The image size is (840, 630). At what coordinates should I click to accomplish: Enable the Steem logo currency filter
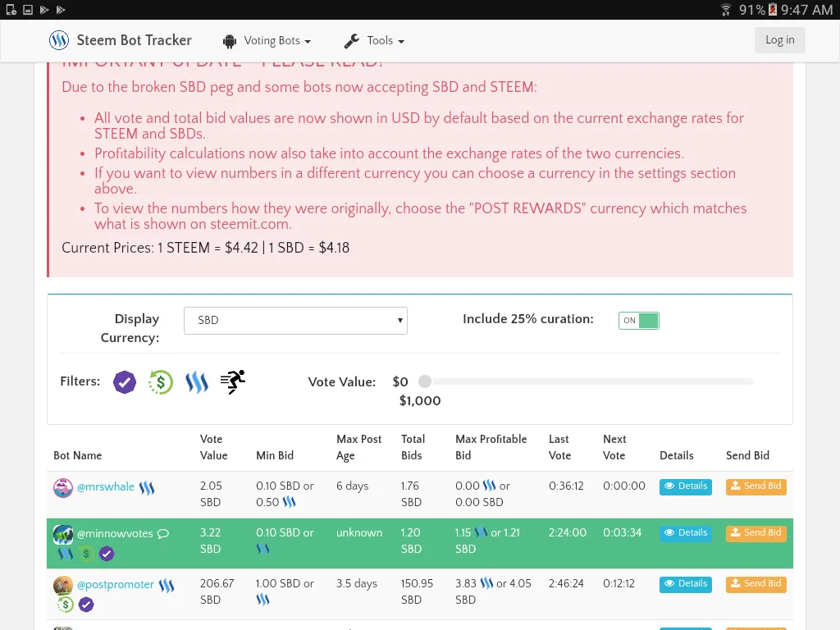(197, 382)
